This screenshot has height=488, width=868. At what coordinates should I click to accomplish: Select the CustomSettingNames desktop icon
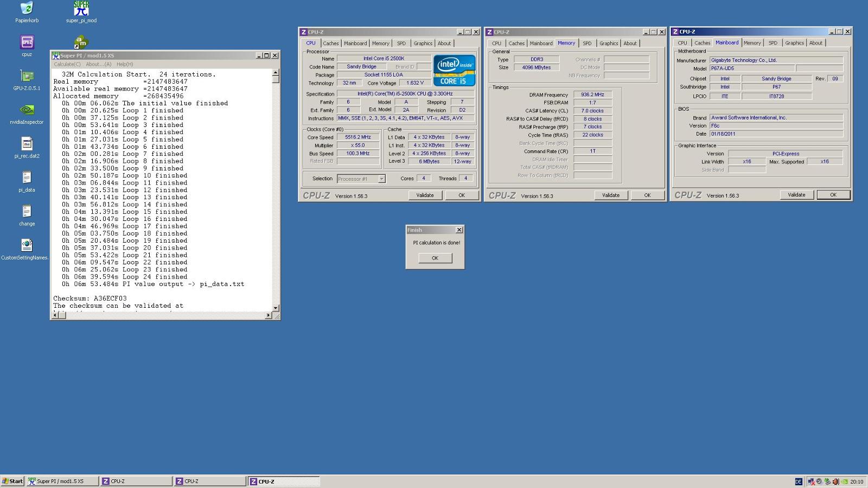tap(27, 245)
